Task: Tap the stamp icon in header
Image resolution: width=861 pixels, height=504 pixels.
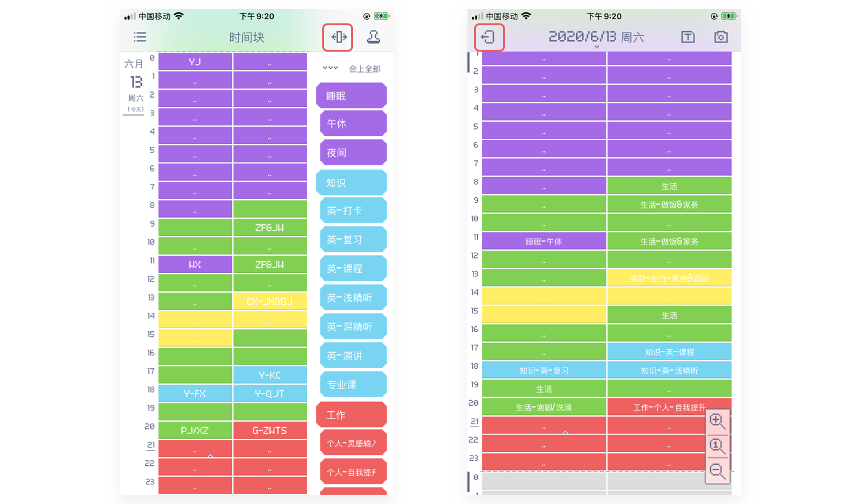Action: (373, 37)
